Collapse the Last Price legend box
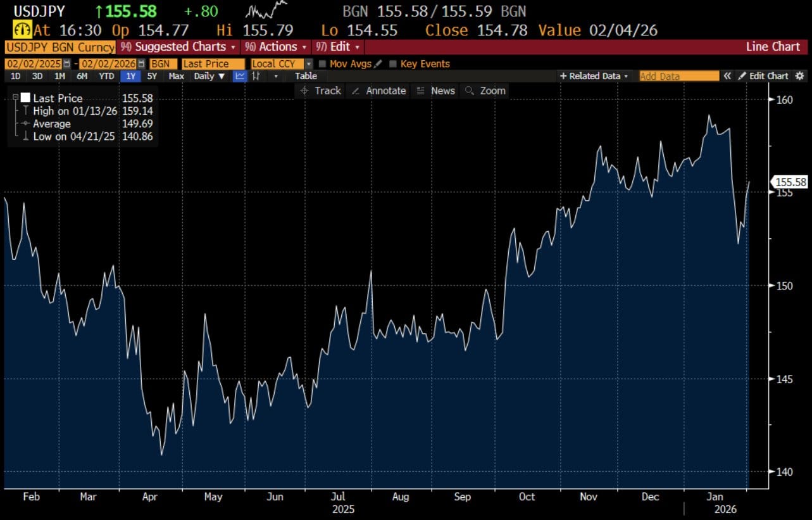Screen dimensions: 812x520 click(x=15, y=98)
